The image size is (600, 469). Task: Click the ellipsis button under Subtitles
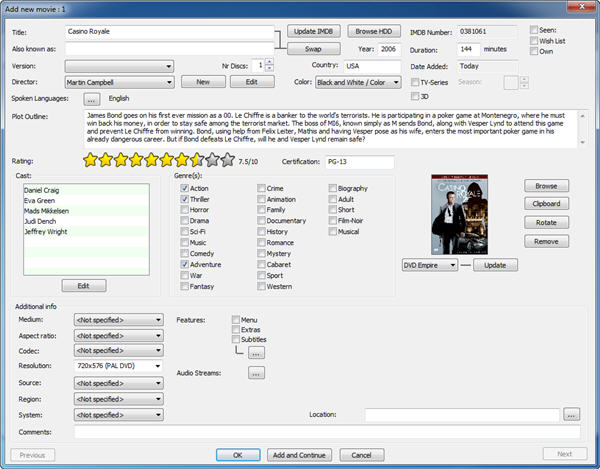click(x=256, y=353)
